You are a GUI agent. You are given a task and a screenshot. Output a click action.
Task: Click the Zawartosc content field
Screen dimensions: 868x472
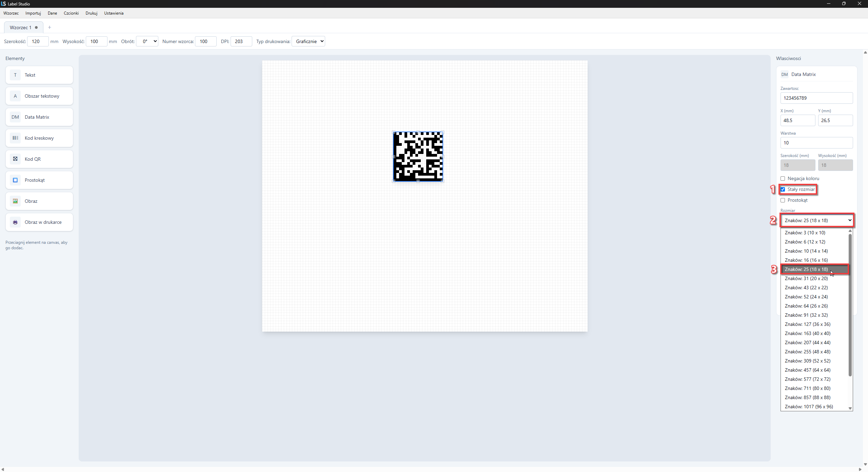point(816,98)
